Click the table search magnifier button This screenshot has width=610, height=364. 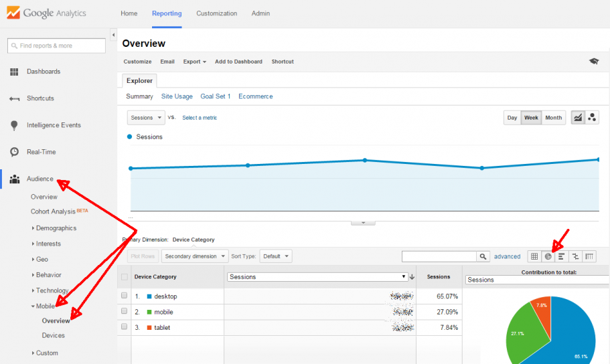coord(483,256)
